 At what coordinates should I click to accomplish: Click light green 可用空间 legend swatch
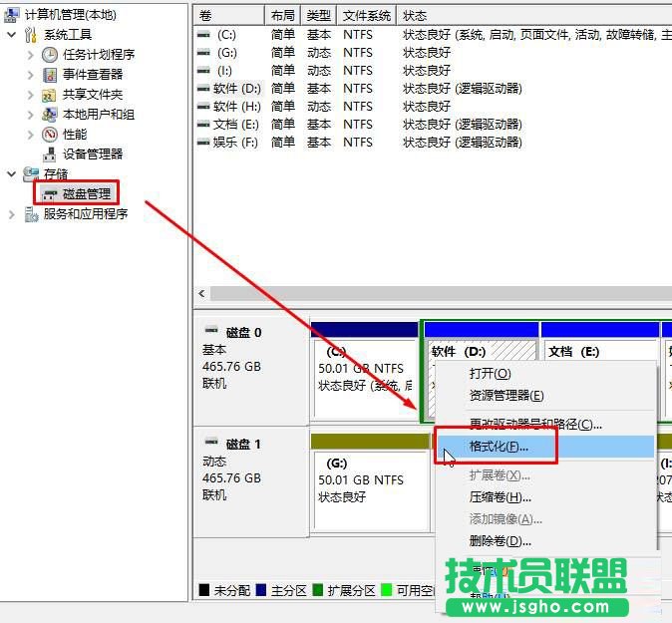click(x=387, y=590)
